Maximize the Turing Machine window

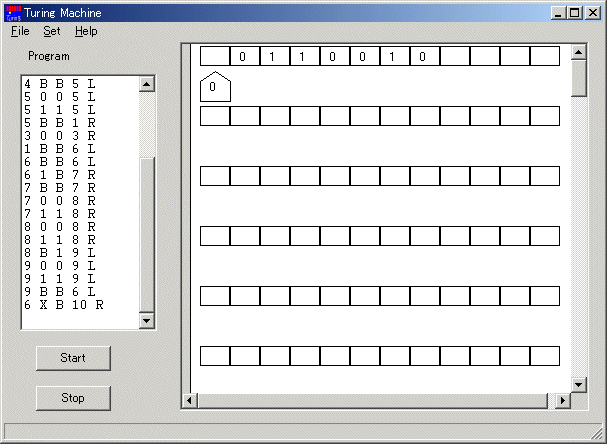pos(574,13)
